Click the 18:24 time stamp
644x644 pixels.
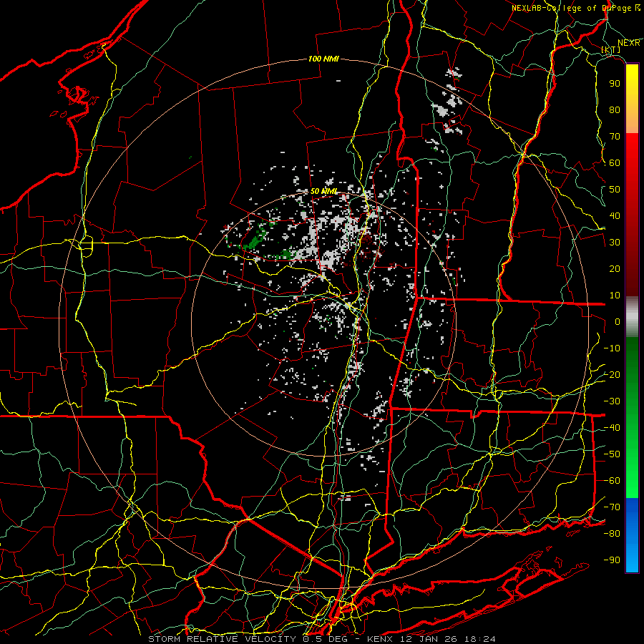pos(479,639)
